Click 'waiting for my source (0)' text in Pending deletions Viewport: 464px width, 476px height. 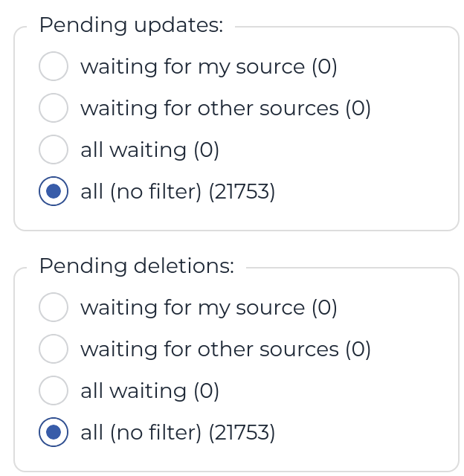(x=209, y=308)
